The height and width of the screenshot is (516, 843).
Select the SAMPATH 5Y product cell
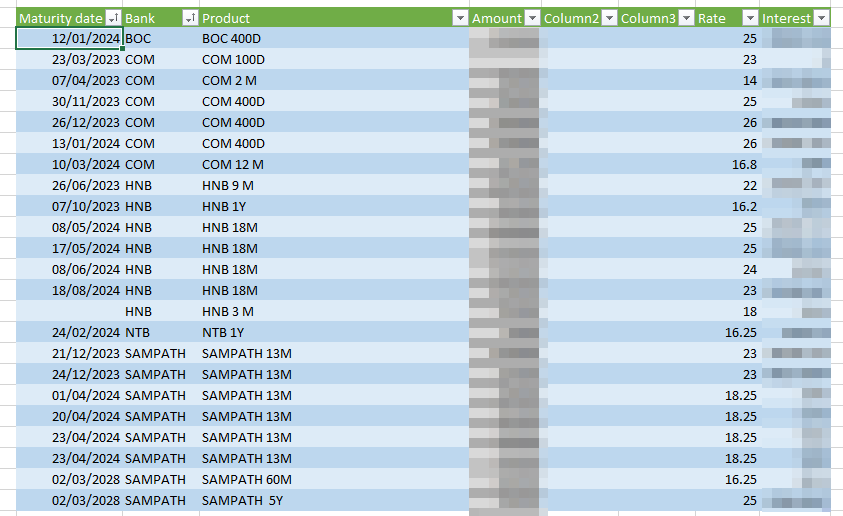pyautogui.click(x=334, y=499)
